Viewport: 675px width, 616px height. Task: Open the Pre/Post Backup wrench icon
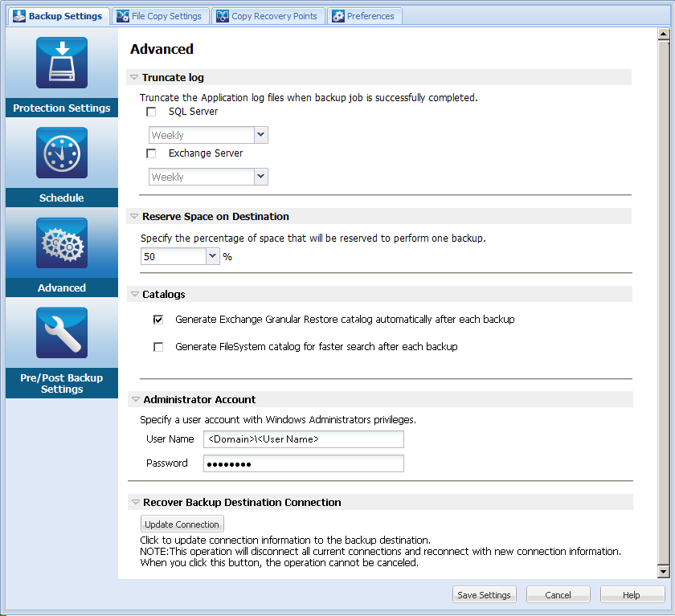[62, 332]
